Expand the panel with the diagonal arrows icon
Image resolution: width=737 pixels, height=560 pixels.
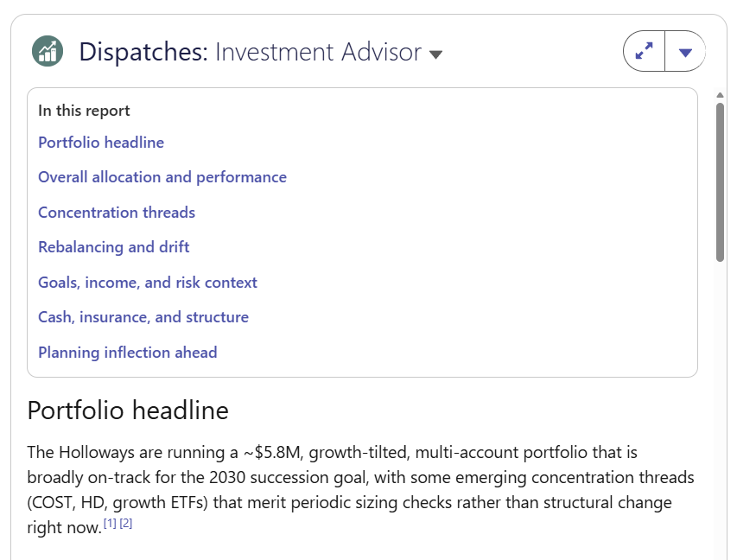click(x=644, y=51)
